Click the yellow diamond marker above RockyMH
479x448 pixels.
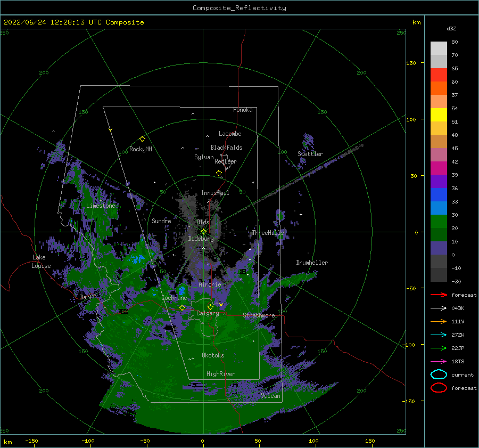(142, 139)
